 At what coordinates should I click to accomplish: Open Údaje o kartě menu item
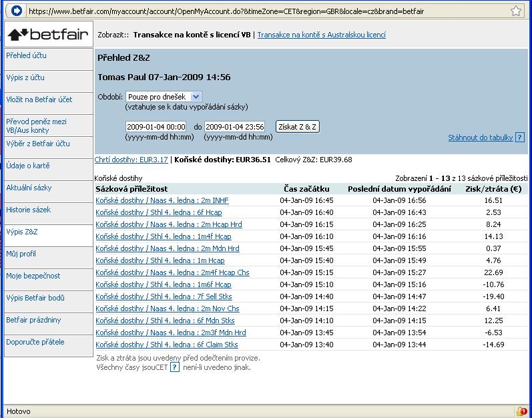49,170
